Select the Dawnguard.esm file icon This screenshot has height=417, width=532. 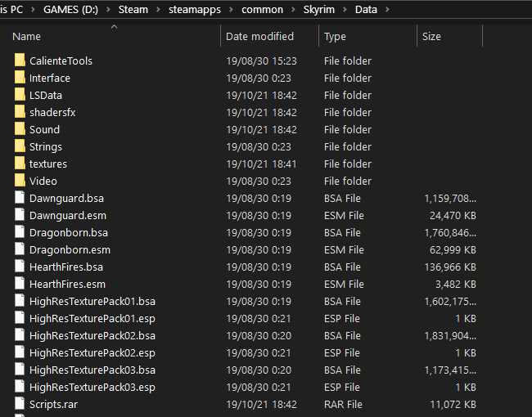tap(20, 215)
